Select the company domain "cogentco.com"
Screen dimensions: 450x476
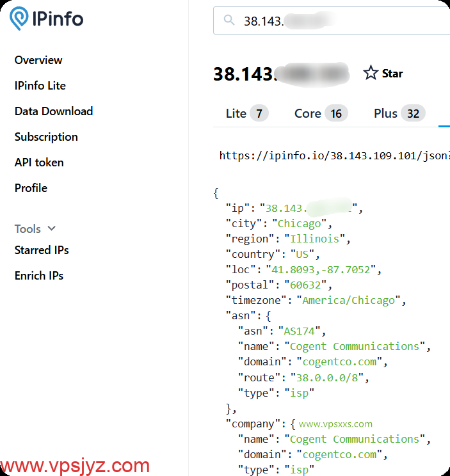click(x=339, y=455)
